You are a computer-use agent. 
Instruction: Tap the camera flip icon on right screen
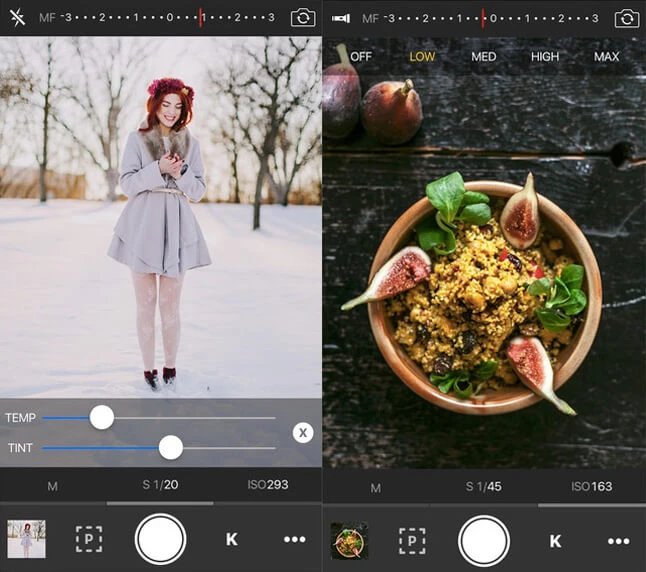click(x=626, y=18)
